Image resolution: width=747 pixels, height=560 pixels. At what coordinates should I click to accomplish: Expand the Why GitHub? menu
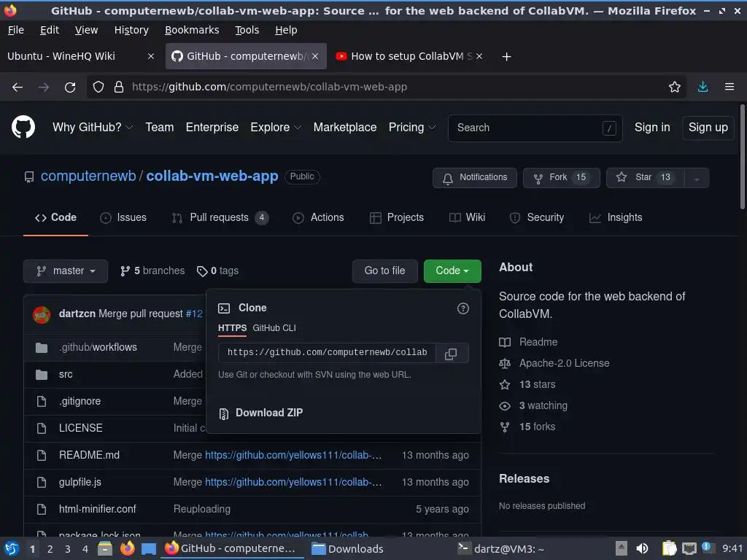tap(93, 127)
